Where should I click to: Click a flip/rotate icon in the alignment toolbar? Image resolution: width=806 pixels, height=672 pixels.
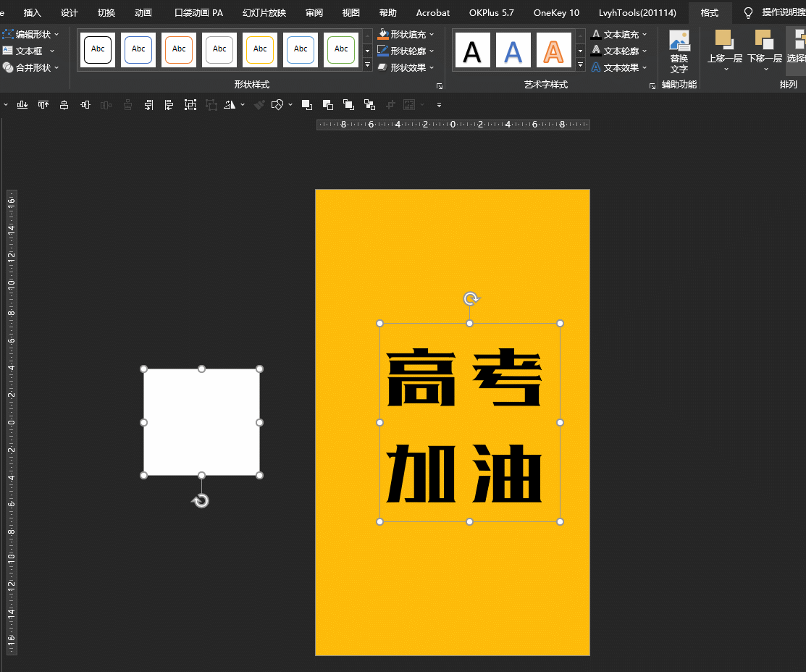[231, 104]
